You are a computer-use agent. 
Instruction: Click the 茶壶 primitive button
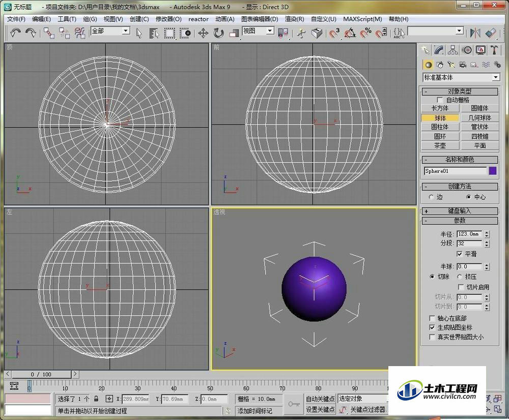[x=440, y=145]
